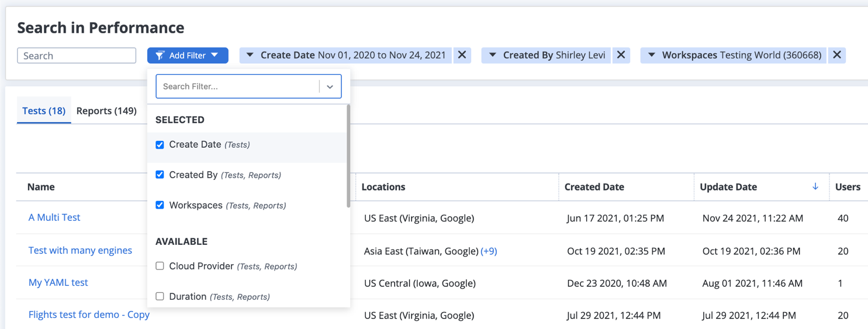Check the Duration filter option
This screenshot has width=868, height=329.
[160, 296]
